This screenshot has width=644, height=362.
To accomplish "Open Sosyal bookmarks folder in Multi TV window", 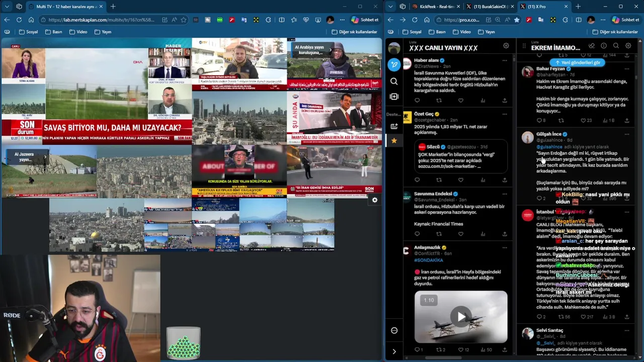I will pyautogui.click(x=28, y=32).
